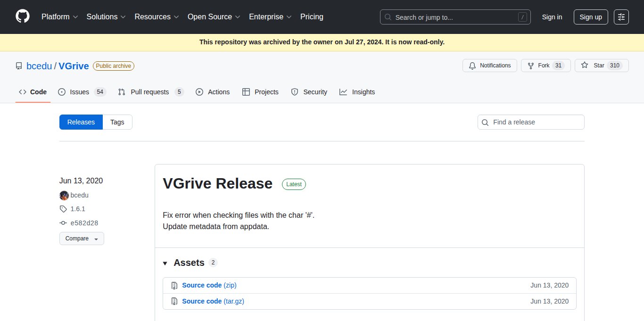Select the Releases toggle button
This screenshot has width=644, height=321.
(81, 122)
